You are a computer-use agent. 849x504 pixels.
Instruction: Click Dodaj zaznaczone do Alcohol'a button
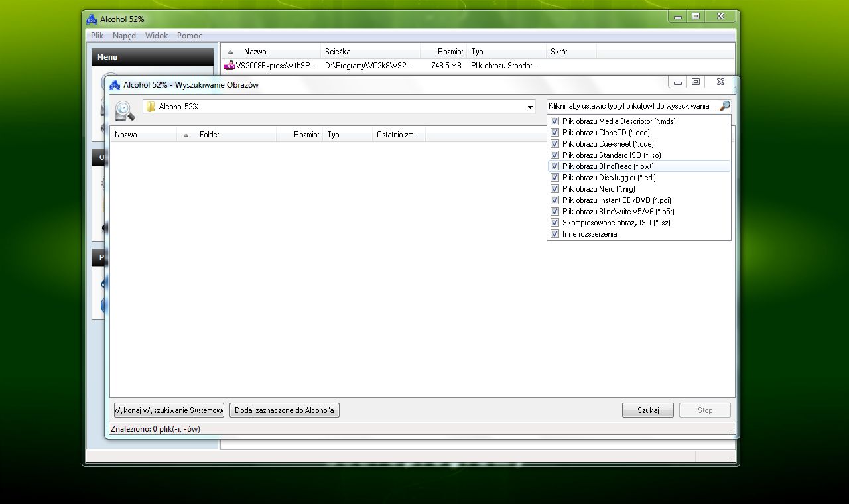point(284,410)
